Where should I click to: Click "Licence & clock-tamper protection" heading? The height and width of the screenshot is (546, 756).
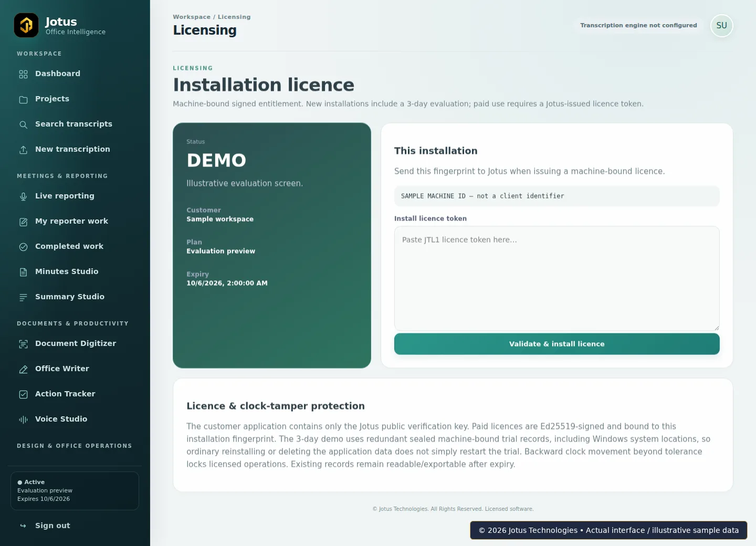(x=276, y=406)
